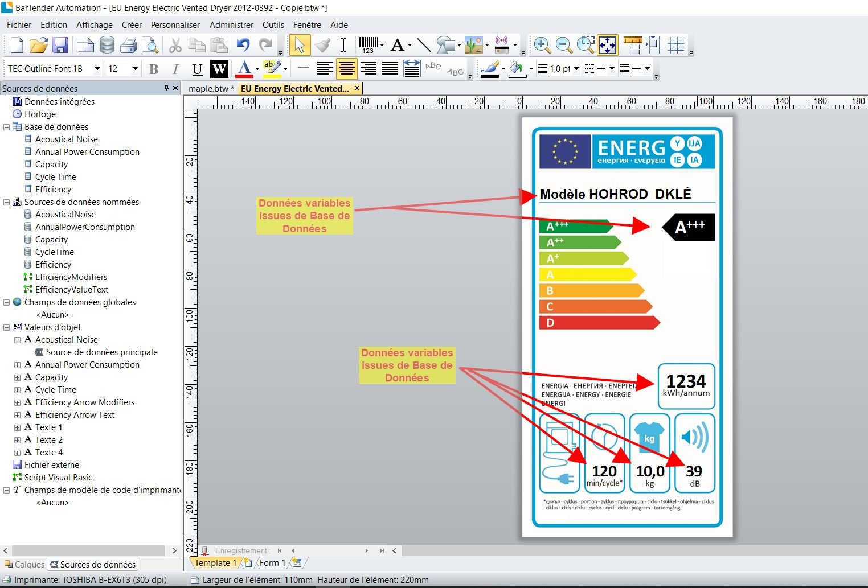
Task: Align text to the left
Action: pos(325,69)
